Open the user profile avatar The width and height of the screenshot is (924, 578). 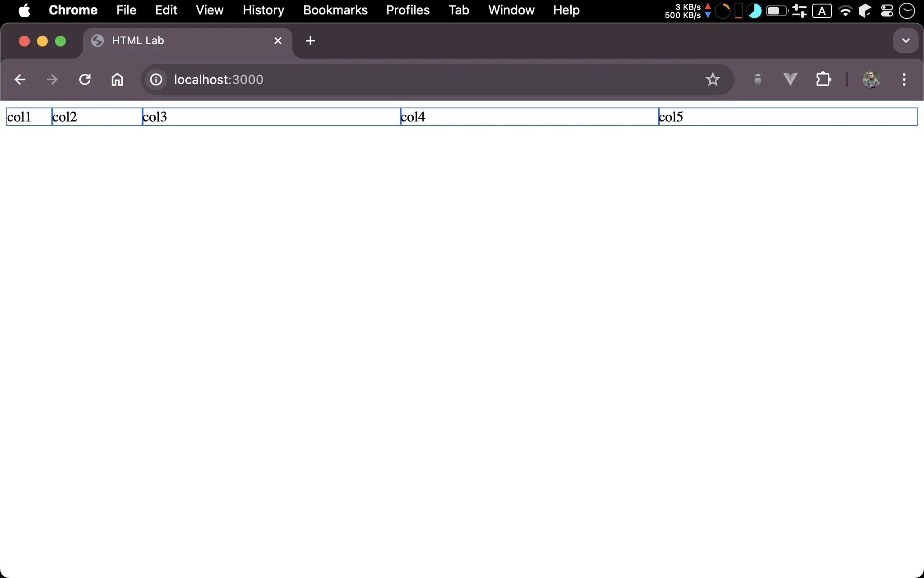click(871, 79)
